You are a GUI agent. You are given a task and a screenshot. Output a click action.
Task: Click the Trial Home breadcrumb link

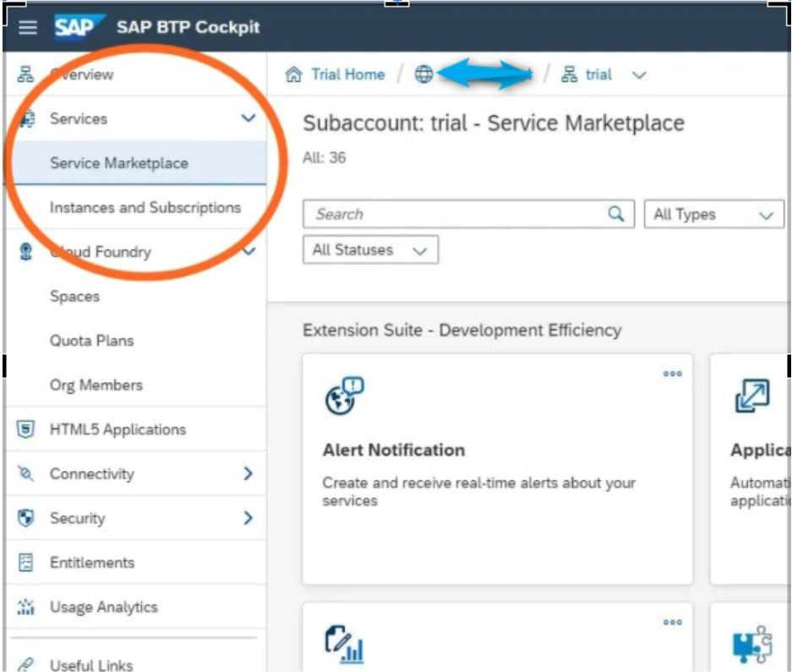coord(348,74)
